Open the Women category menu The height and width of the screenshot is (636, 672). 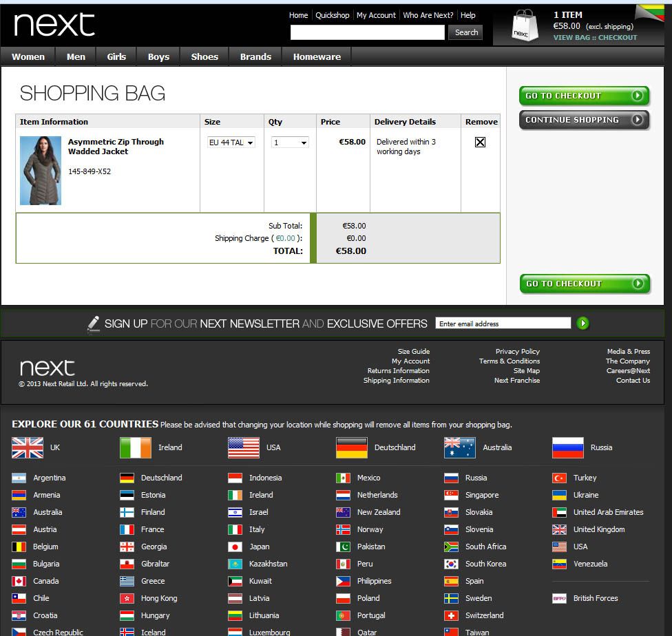pyautogui.click(x=28, y=56)
